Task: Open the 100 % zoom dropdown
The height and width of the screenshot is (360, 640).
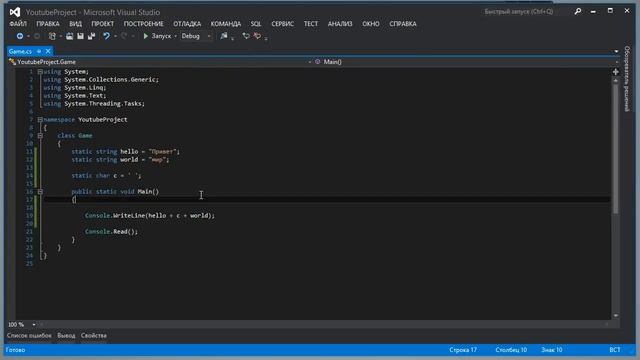Action: tap(33, 325)
